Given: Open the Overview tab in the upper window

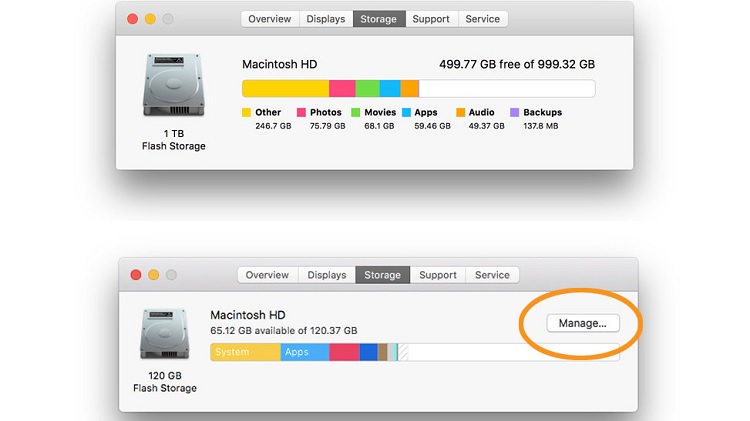Looking at the screenshot, I should 270,19.
